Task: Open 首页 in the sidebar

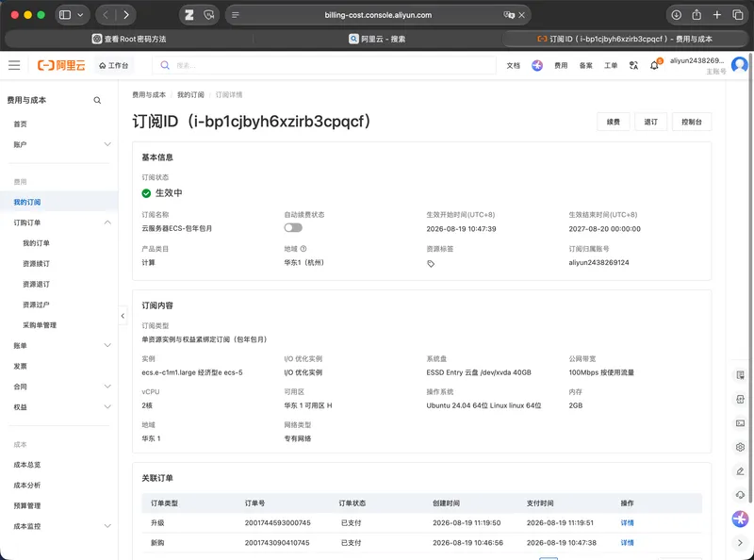Action: pyautogui.click(x=20, y=124)
